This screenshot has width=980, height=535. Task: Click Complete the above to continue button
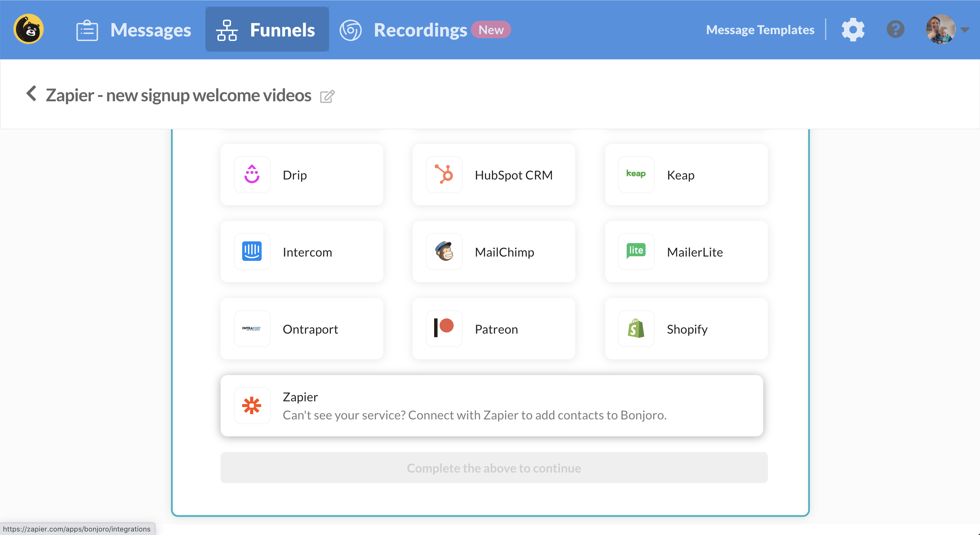pyautogui.click(x=494, y=468)
